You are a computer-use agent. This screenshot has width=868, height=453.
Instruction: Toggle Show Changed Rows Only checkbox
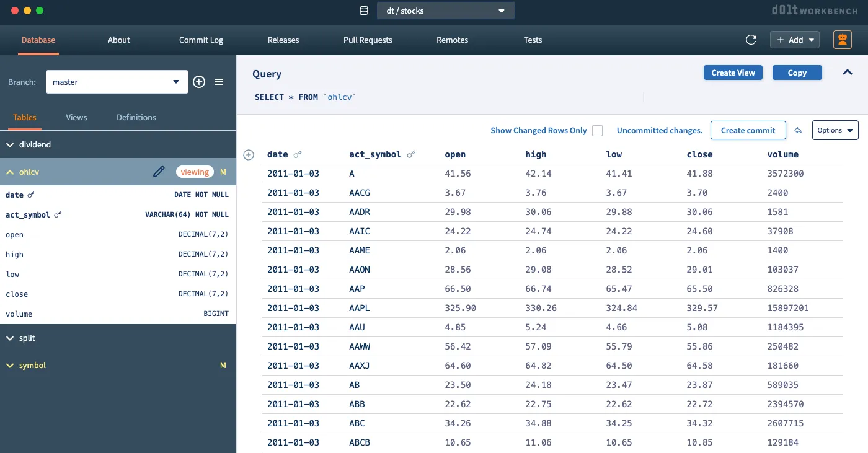click(x=597, y=130)
